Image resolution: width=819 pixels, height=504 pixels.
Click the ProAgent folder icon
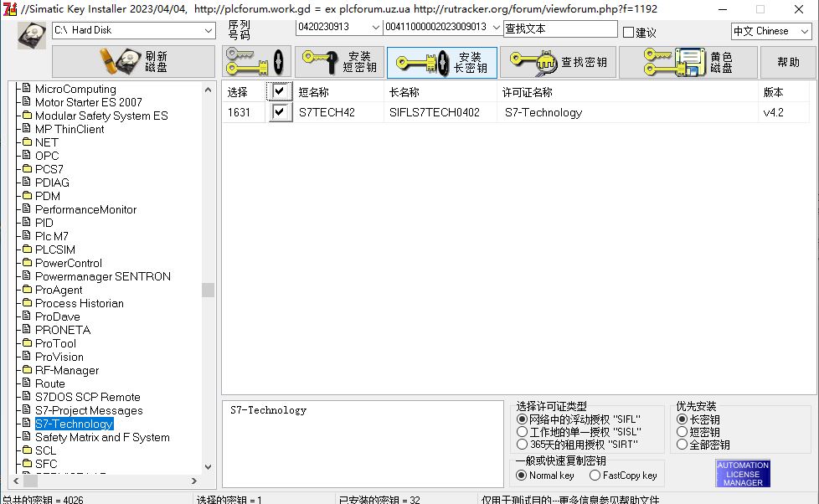[x=27, y=290]
